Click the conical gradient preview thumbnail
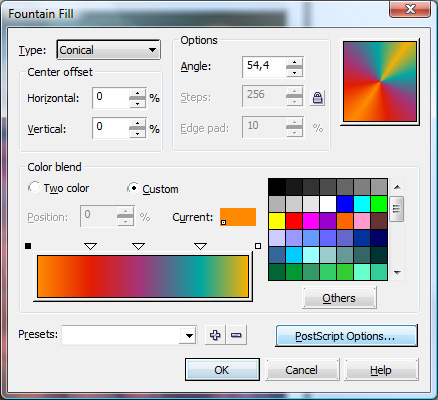This screenshot has width=438, height=400. [x=380, y=82]
